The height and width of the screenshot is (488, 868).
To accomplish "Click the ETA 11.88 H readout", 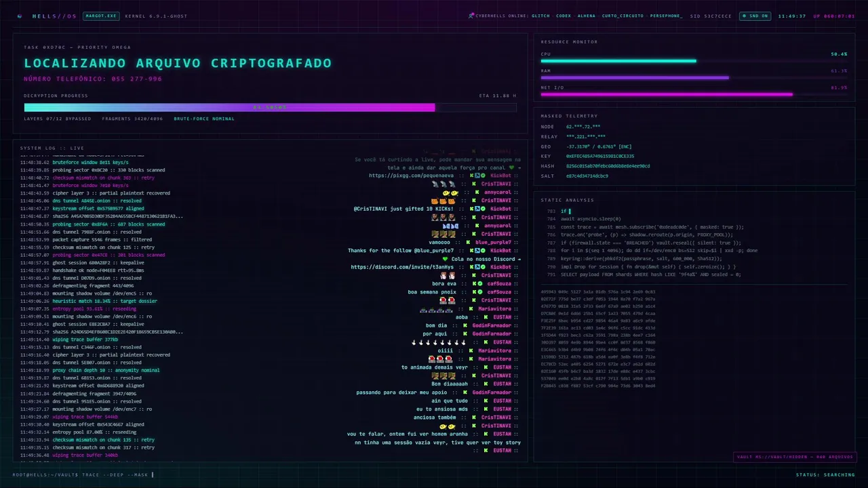I will point(497,96).
